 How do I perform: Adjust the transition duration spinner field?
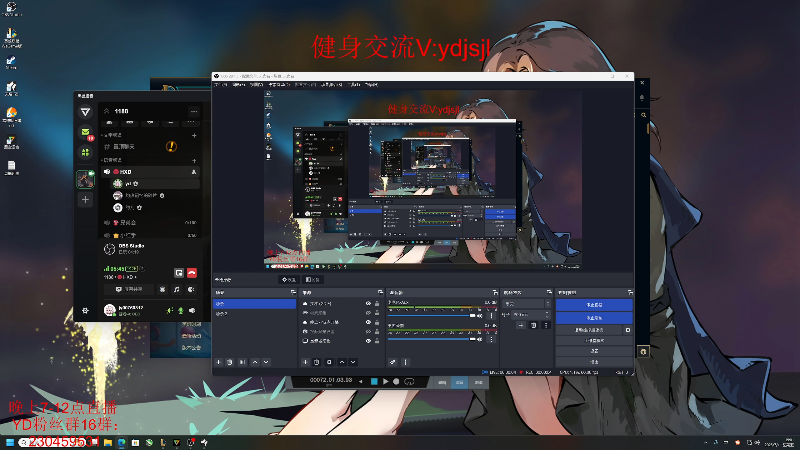[x=532, y=315]
